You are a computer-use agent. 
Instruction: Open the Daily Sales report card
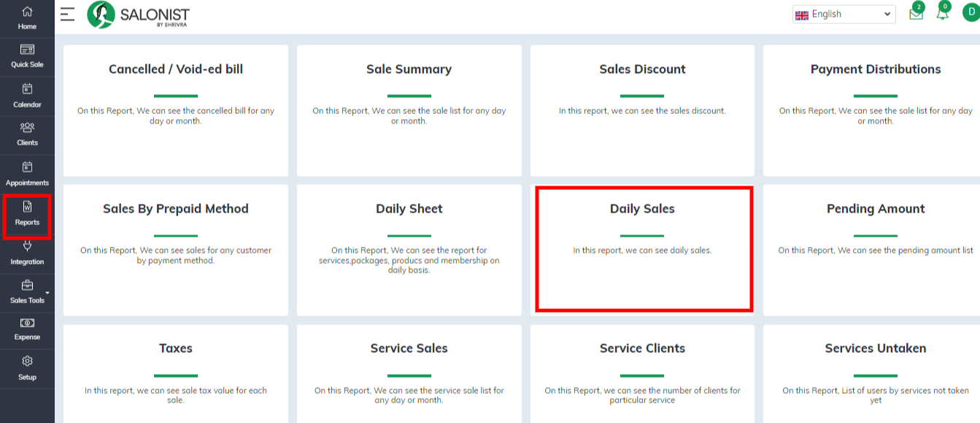point(642,249)
